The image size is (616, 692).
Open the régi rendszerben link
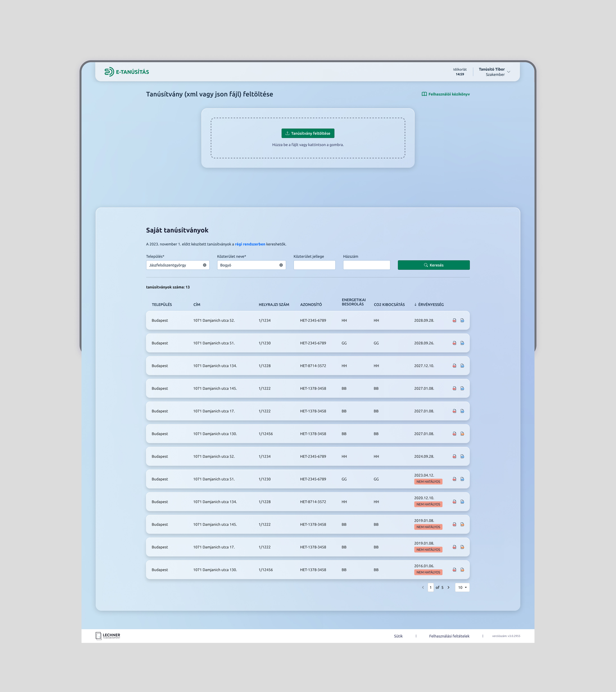[x=250, y=244]
